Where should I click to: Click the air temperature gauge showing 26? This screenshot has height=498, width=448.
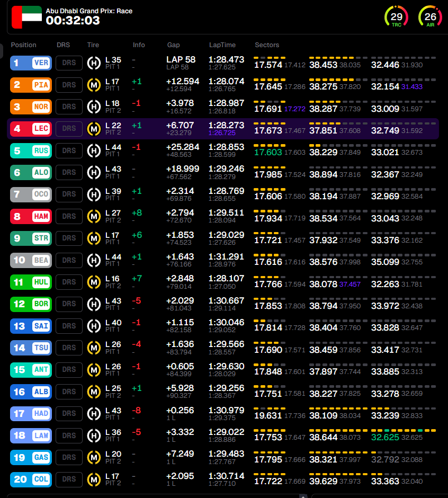point(430,17)
